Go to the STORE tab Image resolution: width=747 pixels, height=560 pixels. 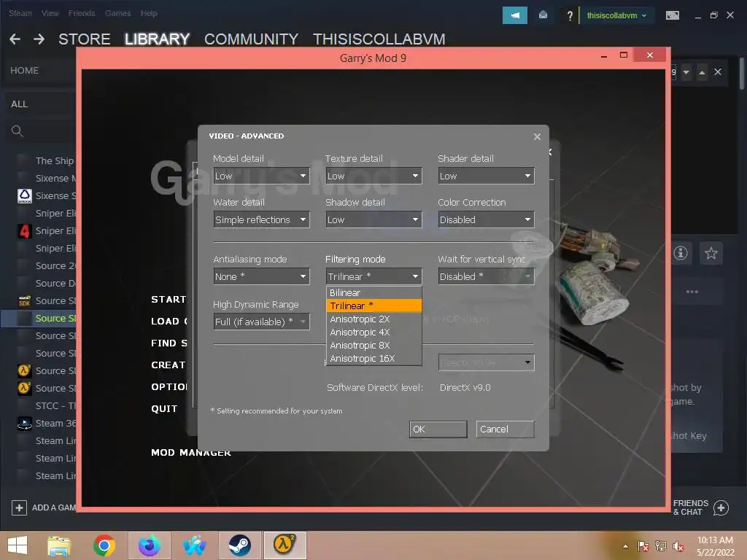click(85, 39)
